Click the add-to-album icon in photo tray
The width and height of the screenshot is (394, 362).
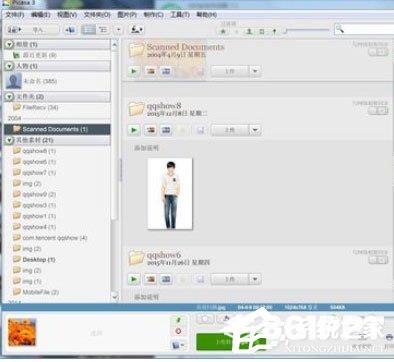(178, 345)
